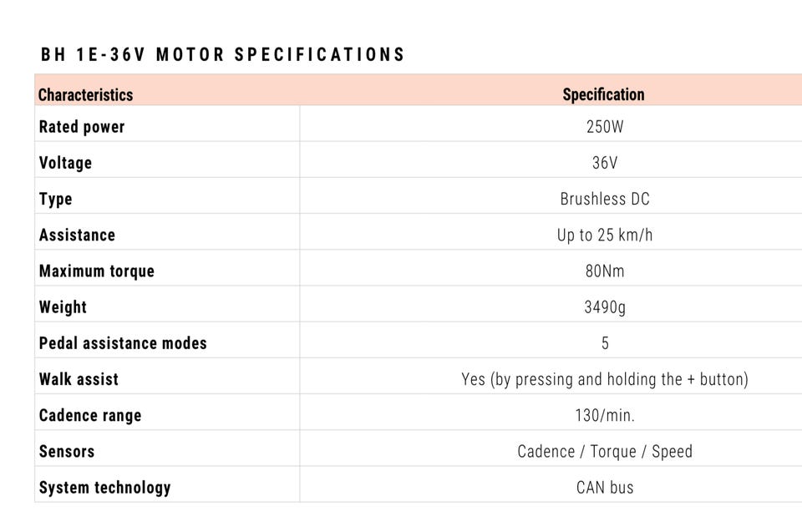Click the BH 1E-36V Motor Specifications heading
802x532 pixels.
pyautogui.click(x=222, y=55)
